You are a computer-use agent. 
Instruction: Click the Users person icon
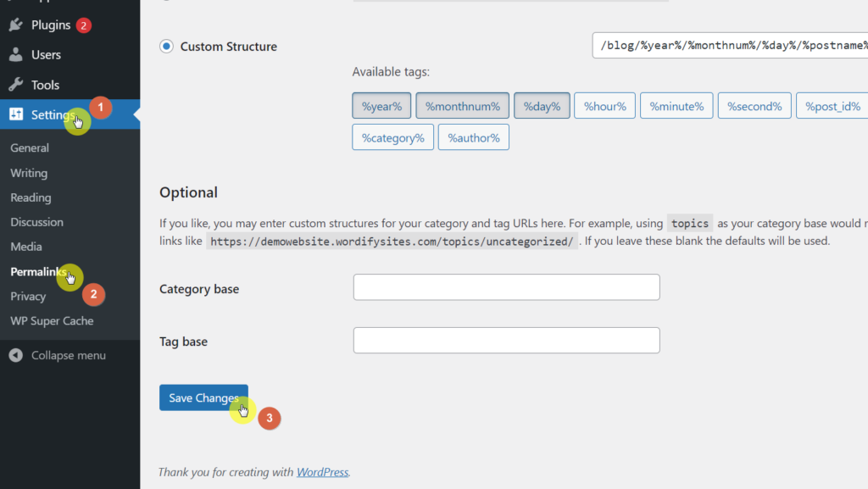(x=16, y=55)
